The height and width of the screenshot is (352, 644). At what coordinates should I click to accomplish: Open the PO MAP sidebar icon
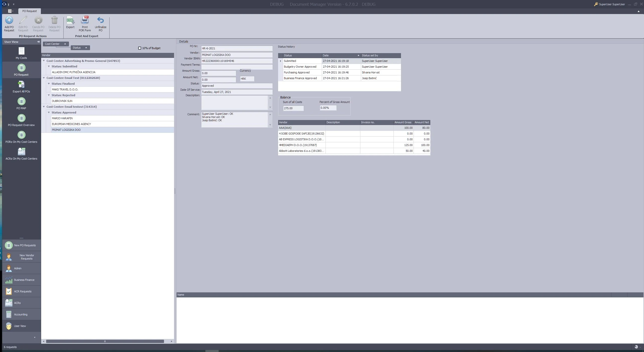point(21,101)
